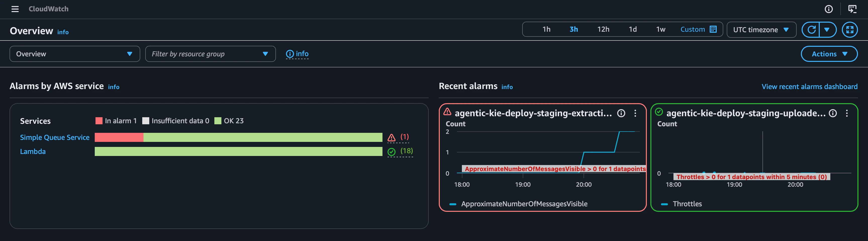This screenshot has height=241, width=868.
Task: Open three-dot menu on uploader alarm card
Action: coord(847,113)
